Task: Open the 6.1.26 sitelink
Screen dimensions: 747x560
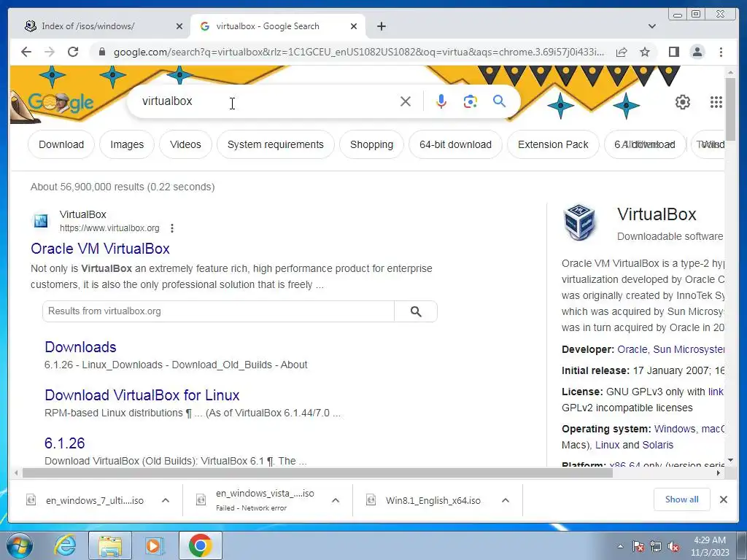Action: [65, 443]
